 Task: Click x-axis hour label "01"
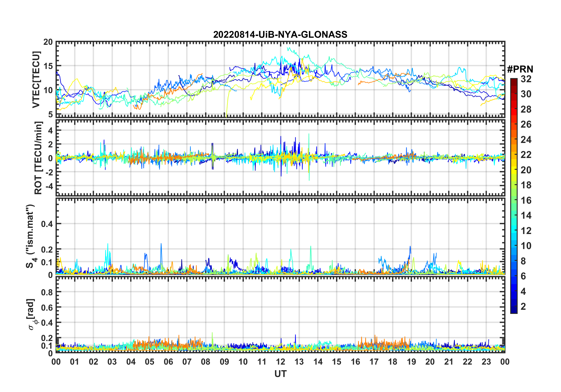point(75,362)
